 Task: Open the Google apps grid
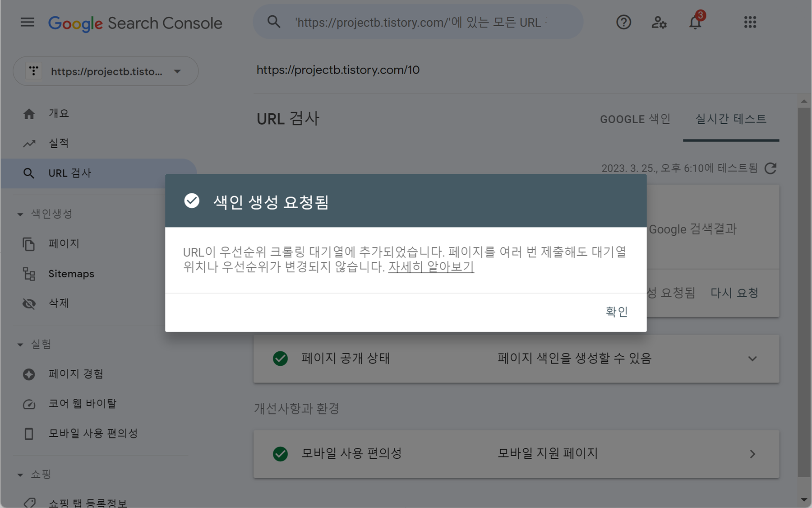(750, 22)
